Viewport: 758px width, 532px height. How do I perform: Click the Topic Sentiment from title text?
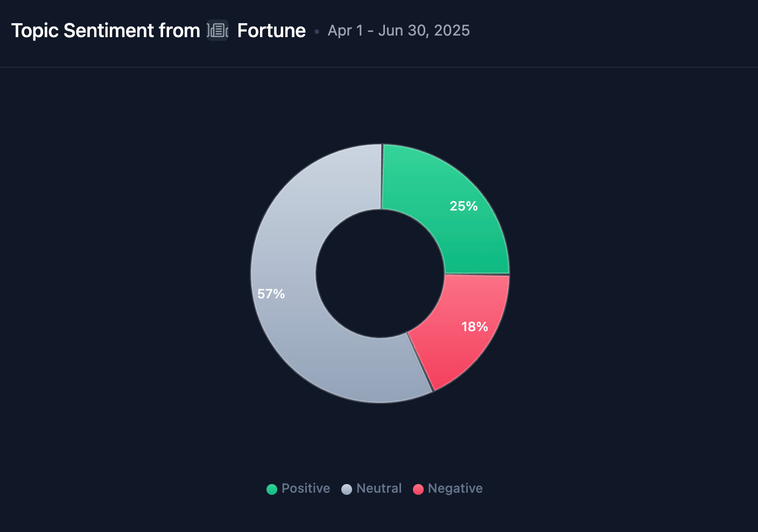tap(106, 31)
